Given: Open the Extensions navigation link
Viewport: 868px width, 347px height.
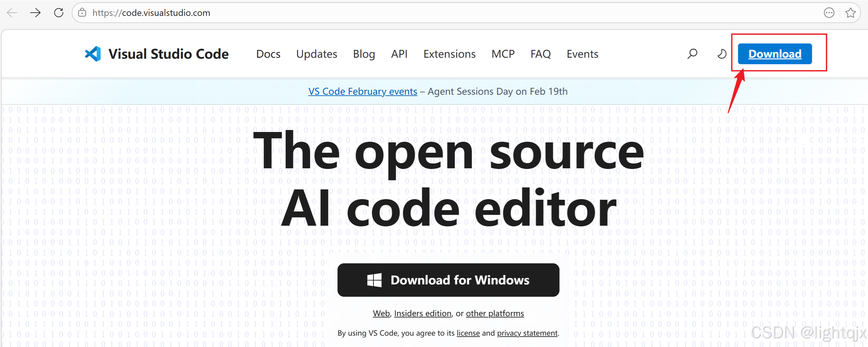Looking at the screenshot, I should click(x=449, y=54).
